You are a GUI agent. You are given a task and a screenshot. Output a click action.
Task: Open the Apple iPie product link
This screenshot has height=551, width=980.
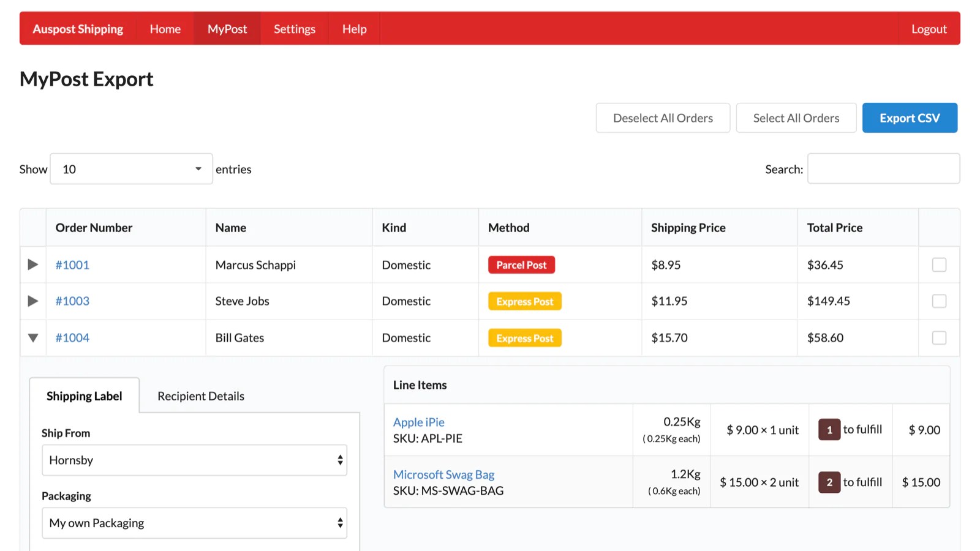point(419,422)
